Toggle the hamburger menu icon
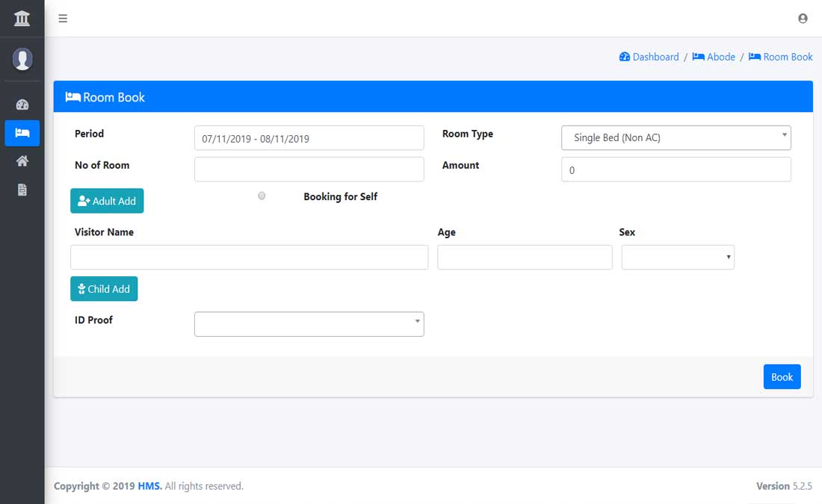This screenshot has width=822, height=504. [x=63, y=18]
